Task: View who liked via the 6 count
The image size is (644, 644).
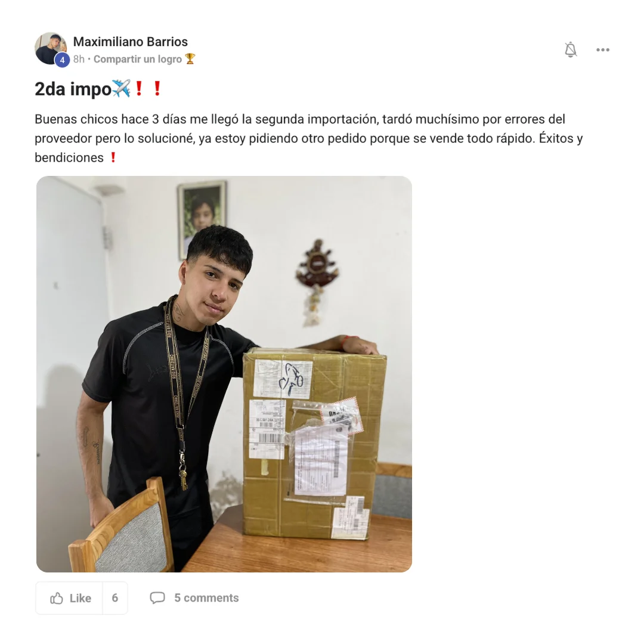Action: 115,598
